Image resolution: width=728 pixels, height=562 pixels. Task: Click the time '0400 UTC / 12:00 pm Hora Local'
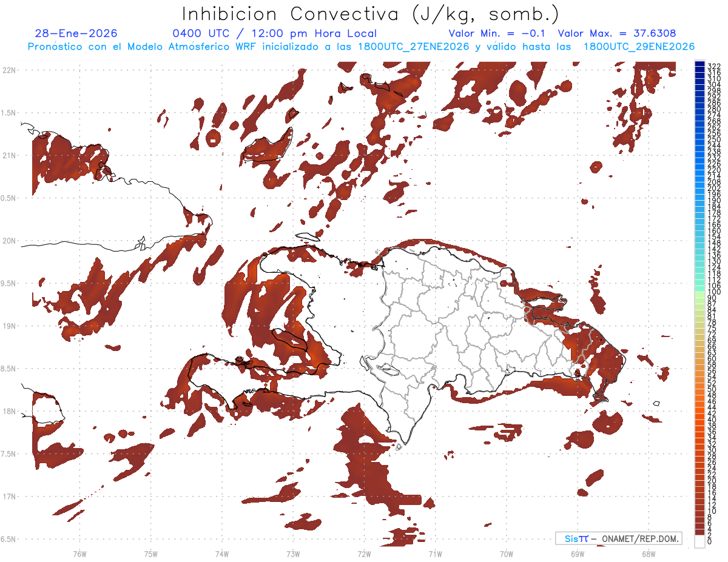[x=275, y=34]
